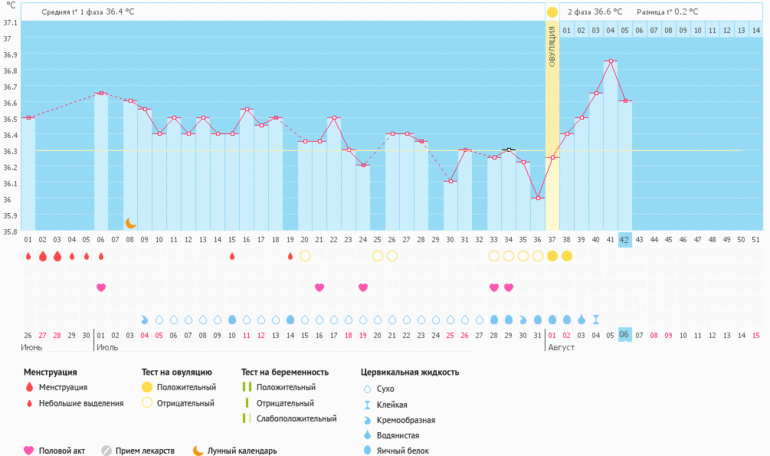Viewport: 770px width, 456px height.
Task: Click the negative ovulation test circle on day 20
Action: click(305, 257)
